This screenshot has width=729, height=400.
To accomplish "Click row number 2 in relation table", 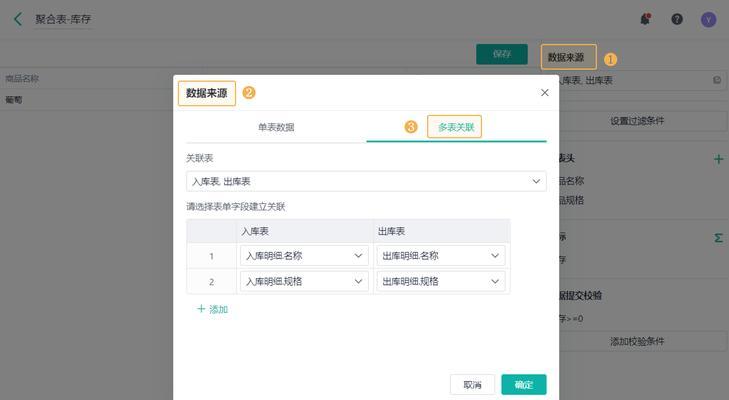I will tap(212, 281).
